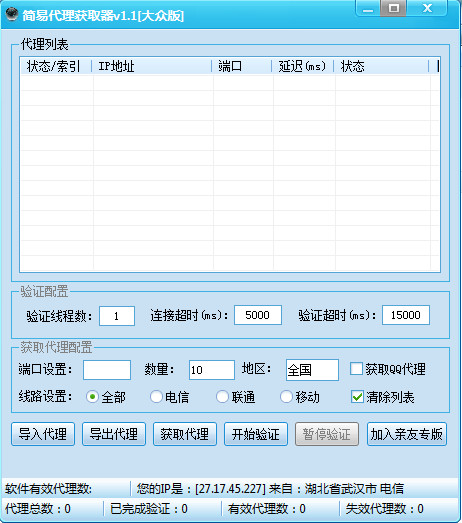This screenshot has height=523, width=462.
Task: Click the 获取代理配置 group label
Action: (x=56, y=347)
